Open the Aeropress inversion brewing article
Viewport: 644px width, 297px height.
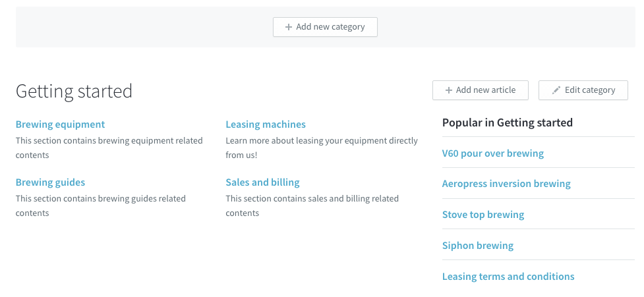506,184
